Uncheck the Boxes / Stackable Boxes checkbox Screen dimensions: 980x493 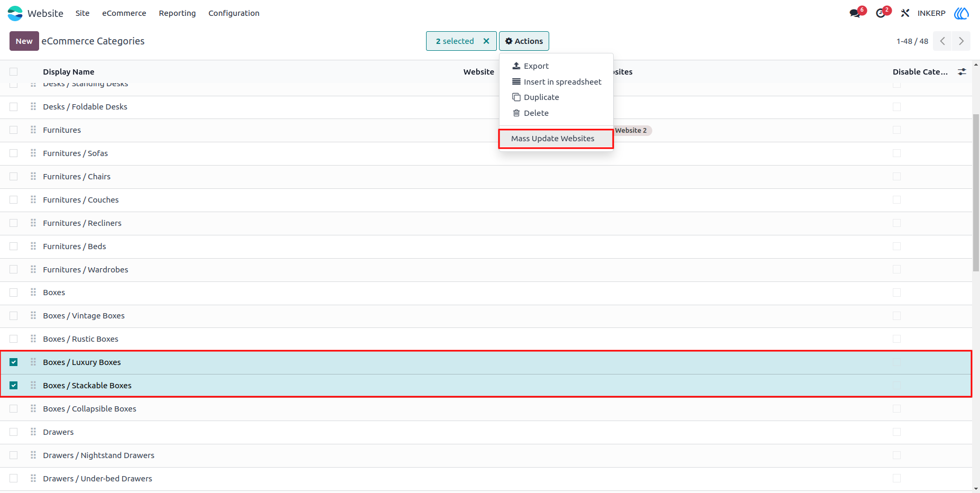(14, 386)
